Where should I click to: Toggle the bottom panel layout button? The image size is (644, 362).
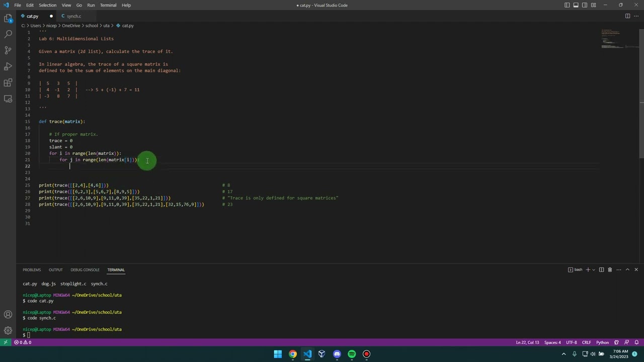pos(576,5)
